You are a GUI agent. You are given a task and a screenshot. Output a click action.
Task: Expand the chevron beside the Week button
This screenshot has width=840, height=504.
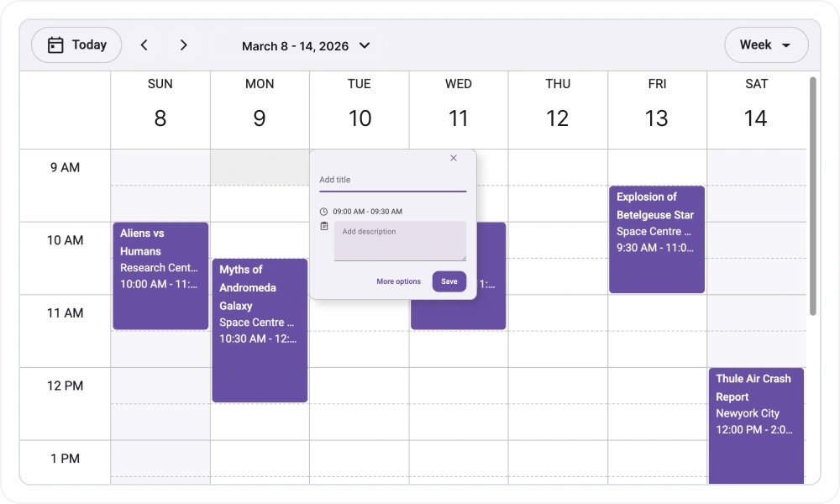pos(788,45)
